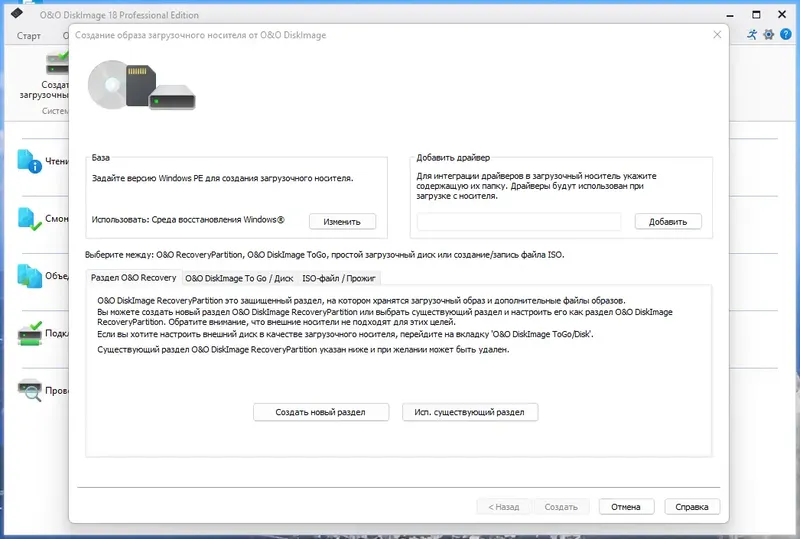Screen dimensions: 800x539
Task: Switch to O&O DiskImage To Go / Диск tab
Action: tap(239, 278)
